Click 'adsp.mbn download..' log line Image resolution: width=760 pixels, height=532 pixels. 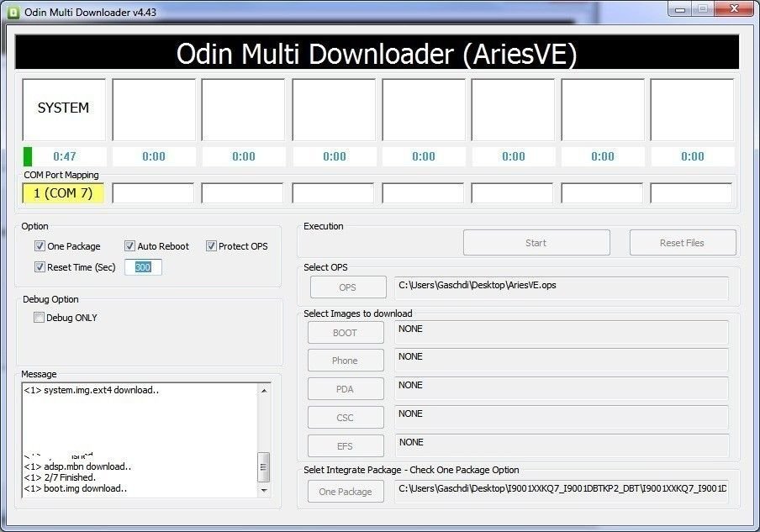pyautogui.click(x=77, y=466)
